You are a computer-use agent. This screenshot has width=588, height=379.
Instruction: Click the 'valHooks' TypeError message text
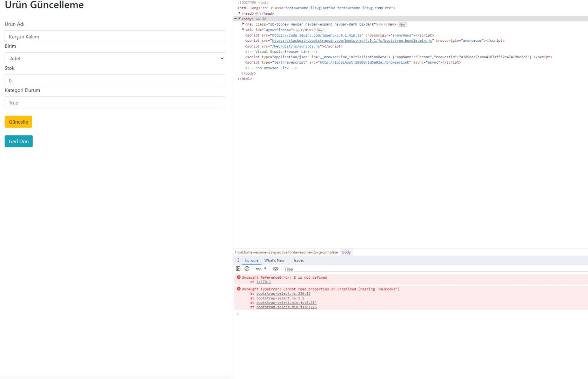coord(321,289)
